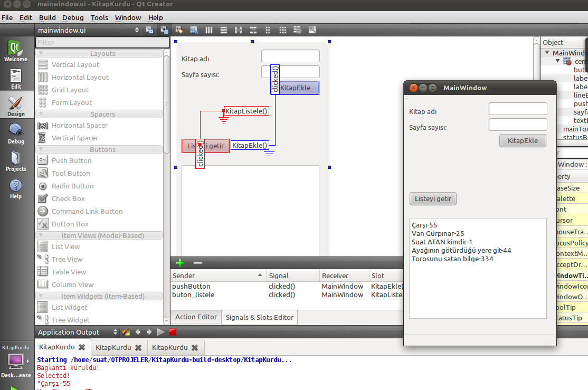
Task: Select the Edit Tab Order tool
Action: [x=194, y=30]
